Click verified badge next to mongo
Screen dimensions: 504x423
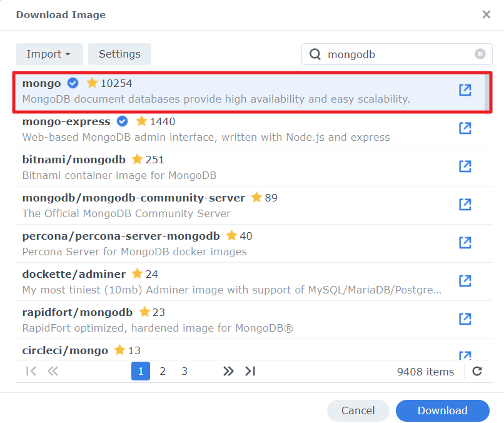coord(73,83)
